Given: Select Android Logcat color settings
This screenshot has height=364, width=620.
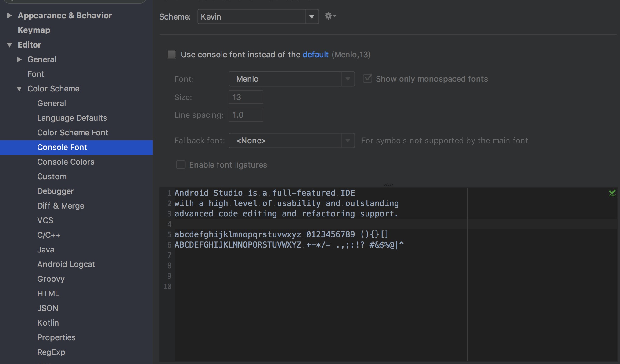Looking at the screenshot, I should coord(66,264).
